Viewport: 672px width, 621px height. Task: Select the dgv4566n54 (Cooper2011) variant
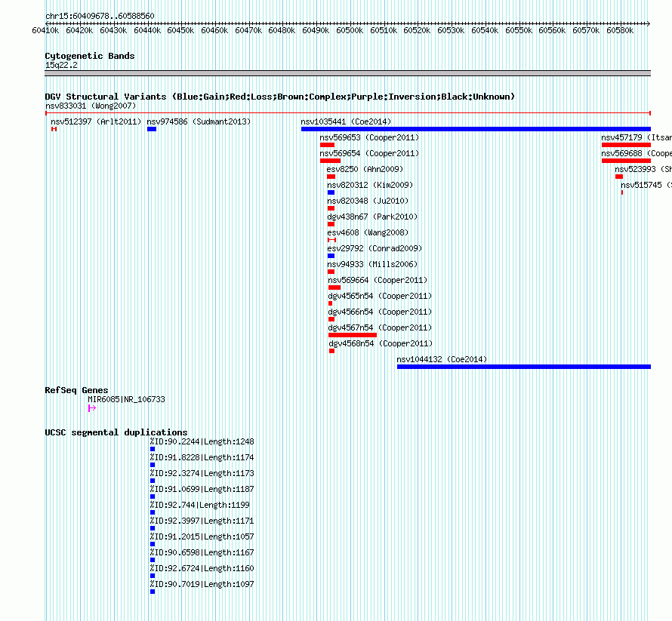coord(380,312)
